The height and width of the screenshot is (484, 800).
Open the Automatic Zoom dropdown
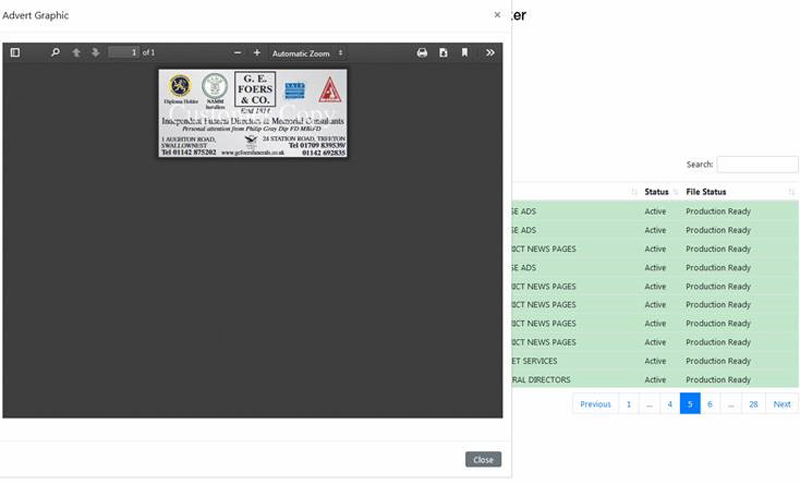(307, 53)
